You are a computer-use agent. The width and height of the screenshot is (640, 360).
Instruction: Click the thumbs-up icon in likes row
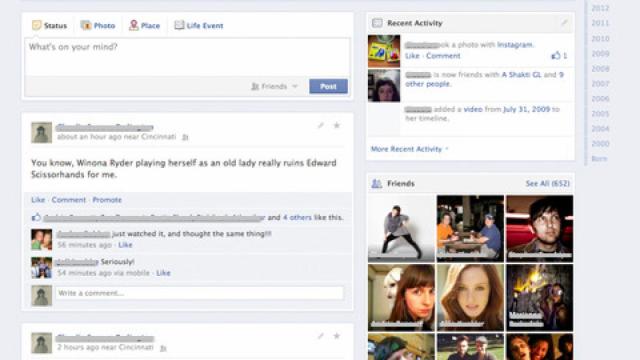(x=36, y=217)
